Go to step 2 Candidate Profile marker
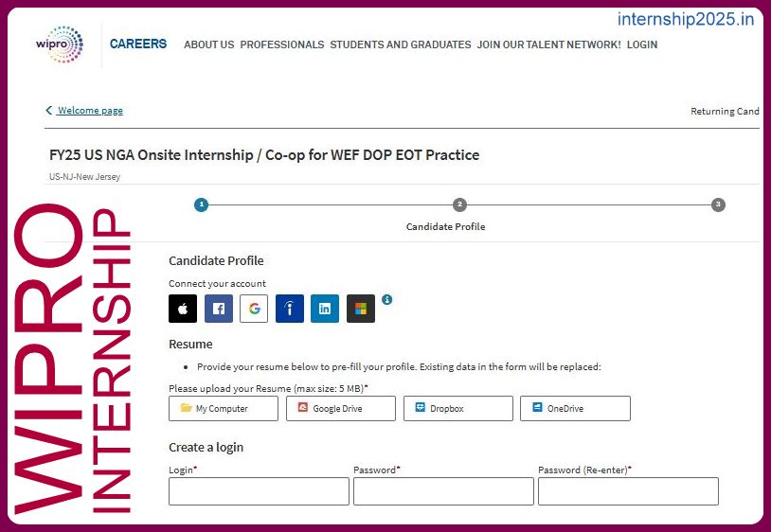The height and width of the screenshot is (532, 771). coord(459,204)
